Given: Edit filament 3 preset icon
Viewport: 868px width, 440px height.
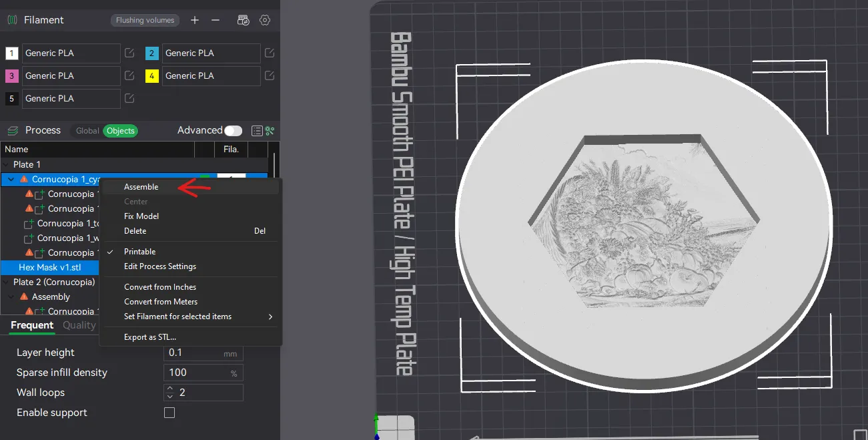Looking at the screenshot, I should (130, 75).
